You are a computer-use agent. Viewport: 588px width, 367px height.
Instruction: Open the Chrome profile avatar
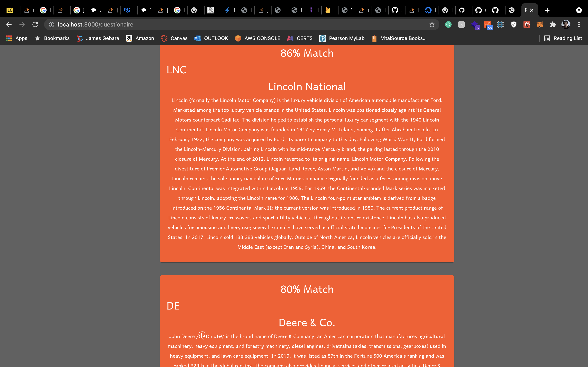pos(566,24)
